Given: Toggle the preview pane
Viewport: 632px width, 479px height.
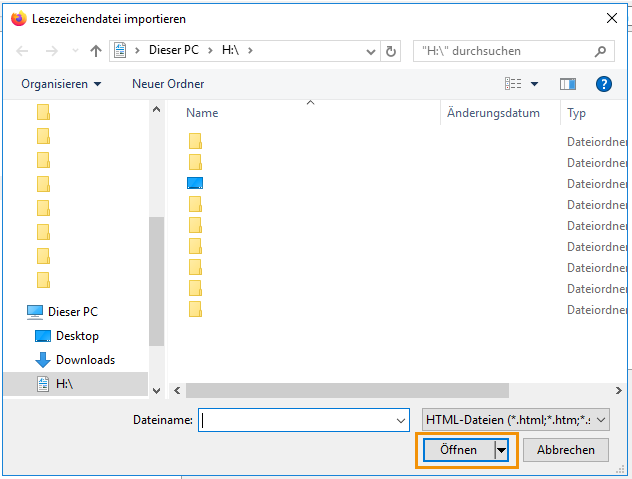Looking at the screenshot, I should coord(568,84).
